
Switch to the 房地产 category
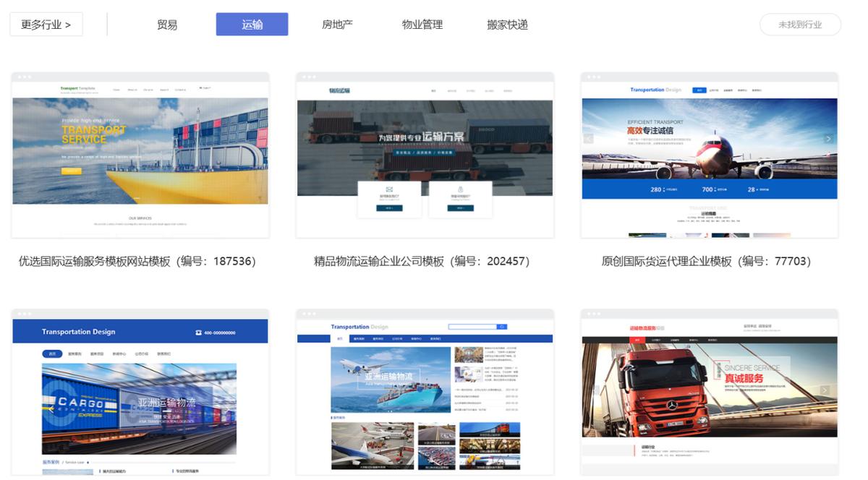(x=337, y=25)
